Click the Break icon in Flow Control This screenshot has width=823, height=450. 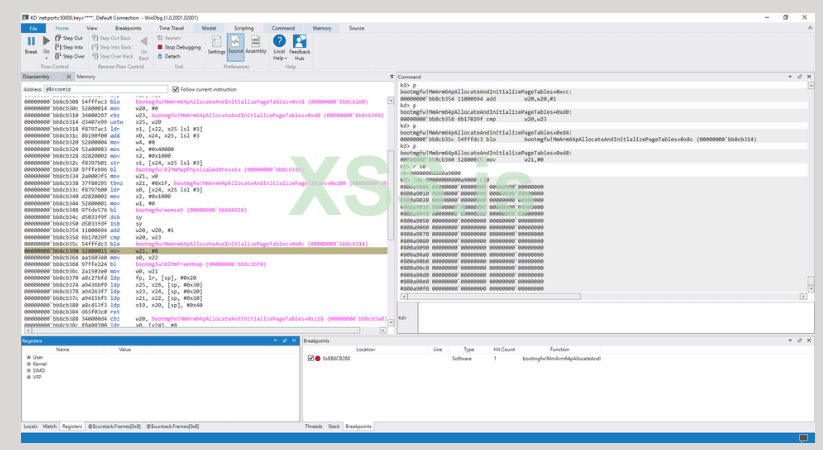31,45
